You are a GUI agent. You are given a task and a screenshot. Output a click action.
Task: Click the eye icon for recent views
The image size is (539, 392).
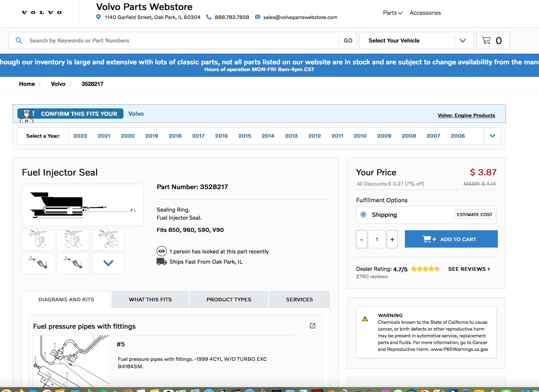(161, 251)
